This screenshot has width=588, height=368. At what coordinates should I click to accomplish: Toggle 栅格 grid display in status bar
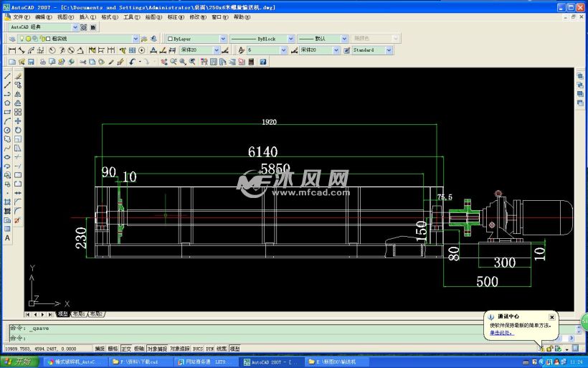[113, 349]
